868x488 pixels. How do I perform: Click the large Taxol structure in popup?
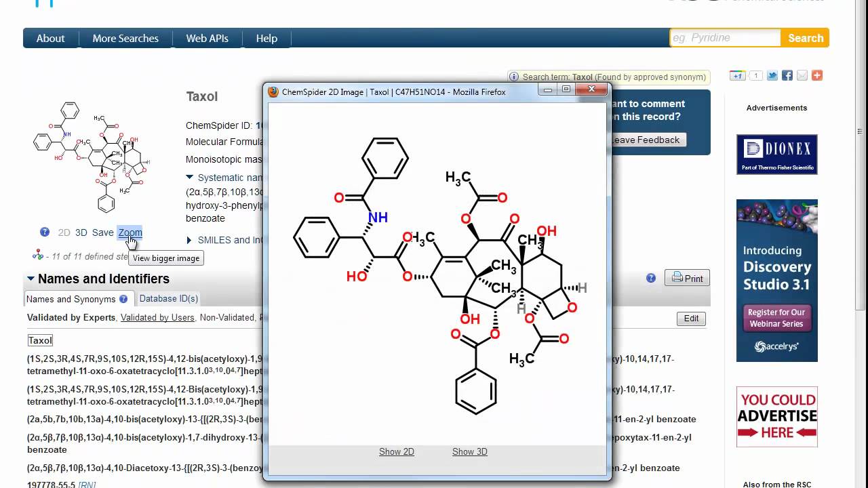coord(440,274)
